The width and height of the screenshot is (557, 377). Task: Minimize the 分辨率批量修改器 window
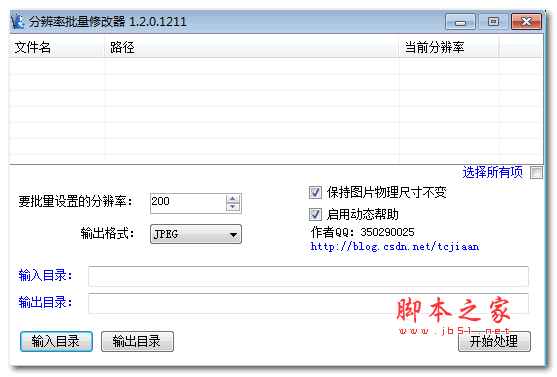pyautogui.click(x=460, y=22)
